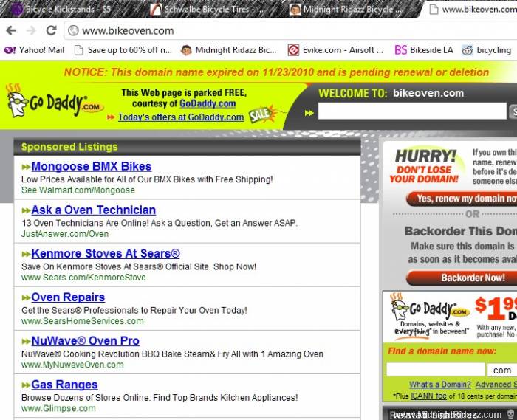Click the arrow bullet beside Oven Repairs
Image resolution: width=517 pixels, height=420 pixels.
click(26, 297)
